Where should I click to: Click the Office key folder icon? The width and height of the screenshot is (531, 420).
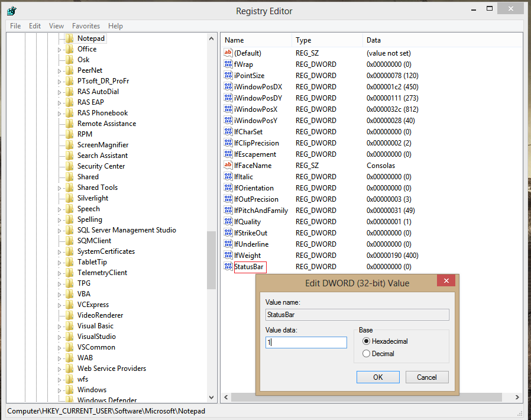click(69, 49)
